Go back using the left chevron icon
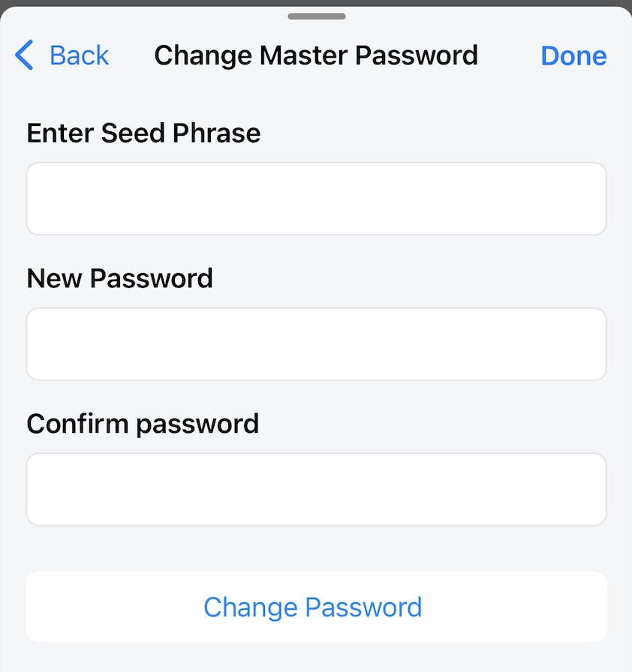Screen dimensions: 632x672 click(24, 55)
